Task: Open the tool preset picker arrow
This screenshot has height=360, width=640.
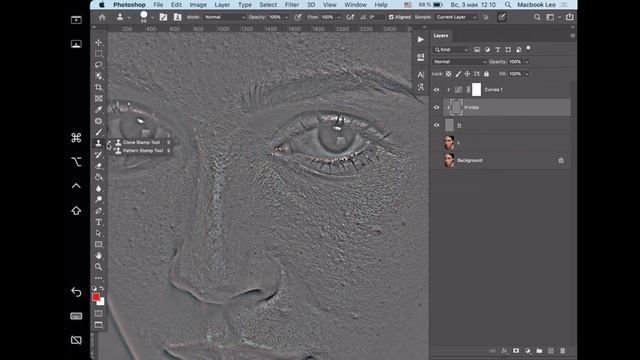Action: point(129,17)
